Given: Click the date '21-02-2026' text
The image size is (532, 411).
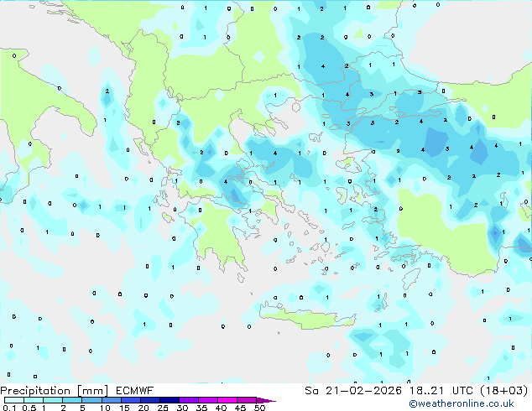Looking at the screenshot, I should tap(363, 391).
